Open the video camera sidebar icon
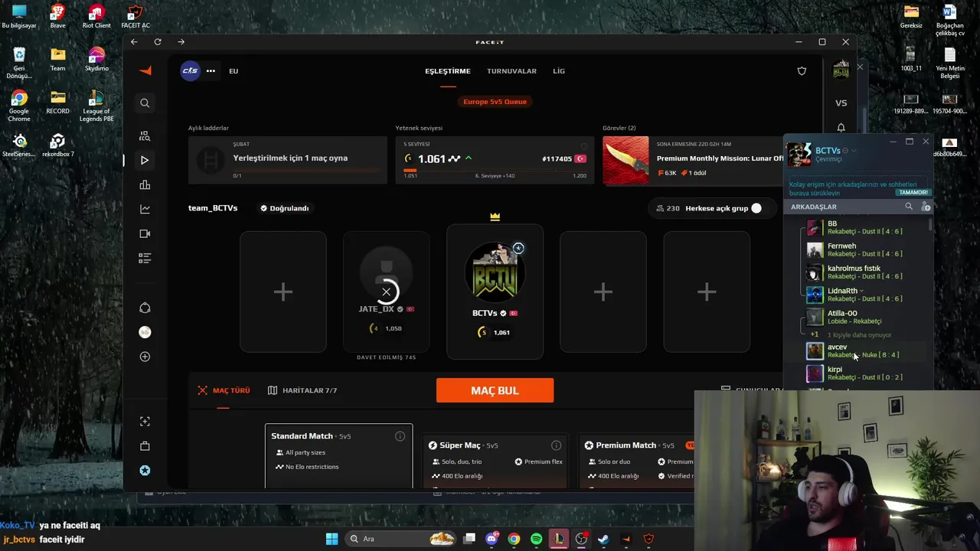This screenshot has height=551, width=980. 145,233
